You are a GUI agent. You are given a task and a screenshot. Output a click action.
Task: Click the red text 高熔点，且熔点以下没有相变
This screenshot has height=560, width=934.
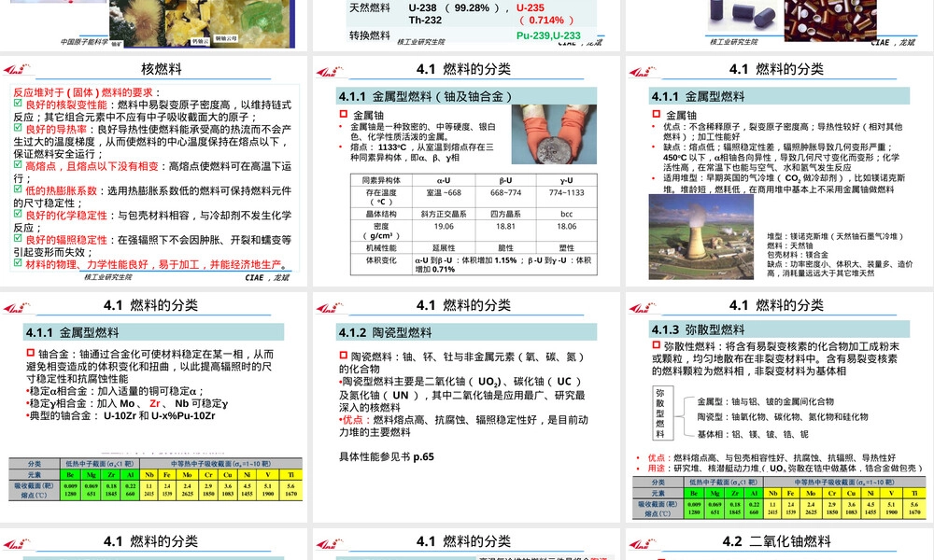92,166
